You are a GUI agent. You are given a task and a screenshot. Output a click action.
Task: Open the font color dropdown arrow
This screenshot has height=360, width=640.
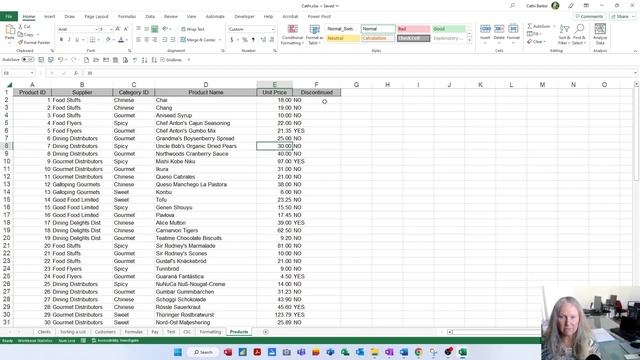(127, 40)
